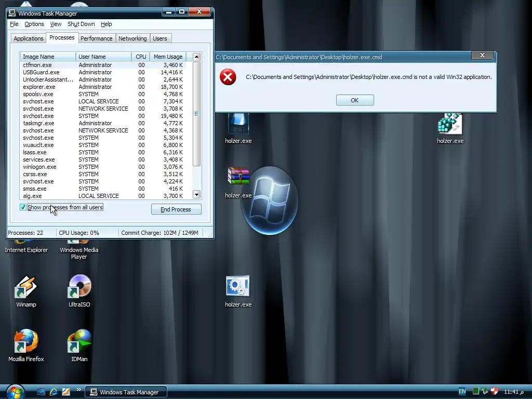
Task: Click the resize grip in Task Manager status bar
Action: click(210, 234)
